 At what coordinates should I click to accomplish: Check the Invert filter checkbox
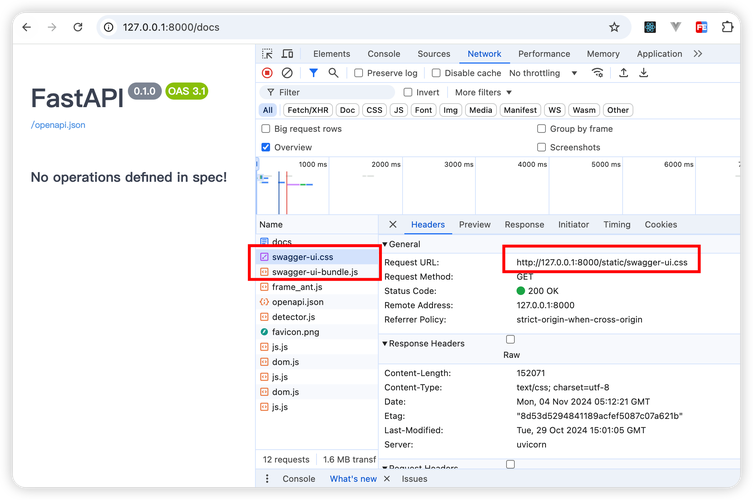(x=408, y=92)
